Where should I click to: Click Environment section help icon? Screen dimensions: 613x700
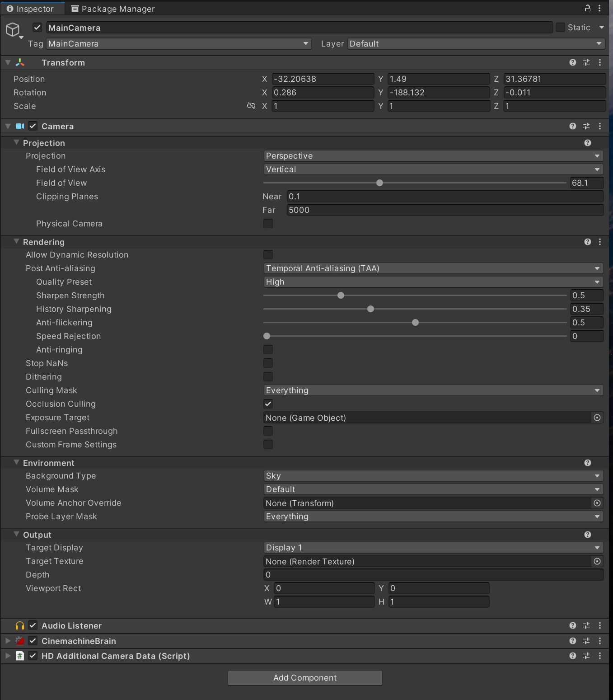[588, 463]
